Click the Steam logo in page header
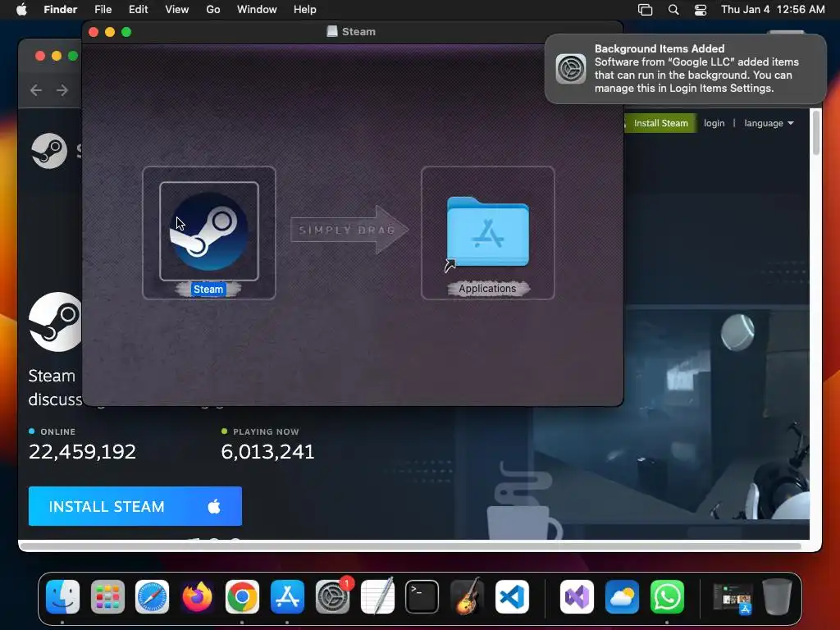 (49, 151)
